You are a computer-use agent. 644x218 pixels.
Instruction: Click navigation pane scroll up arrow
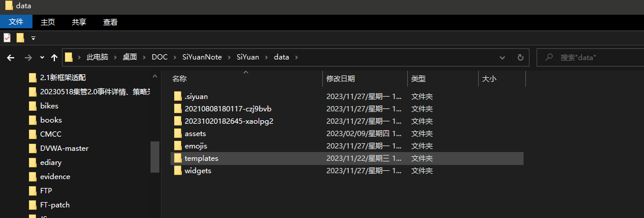coord(155,76)
